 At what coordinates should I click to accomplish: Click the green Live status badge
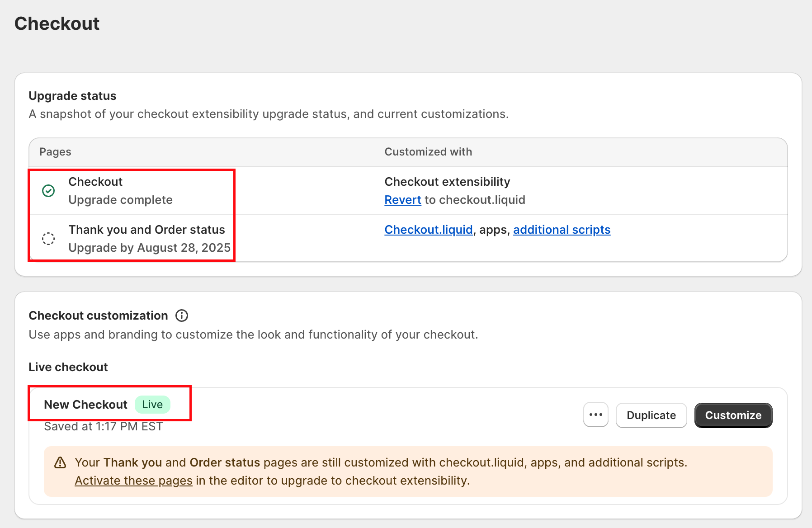click(152, 405)
